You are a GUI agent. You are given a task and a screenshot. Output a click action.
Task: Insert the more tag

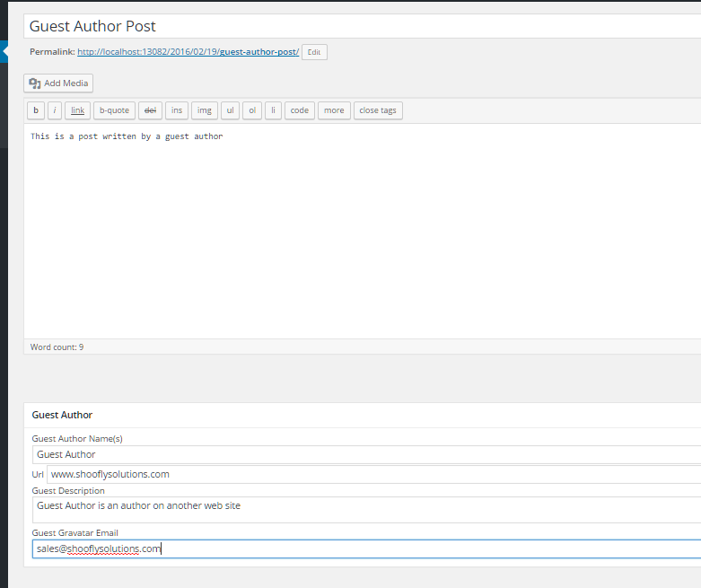point(334,110)
